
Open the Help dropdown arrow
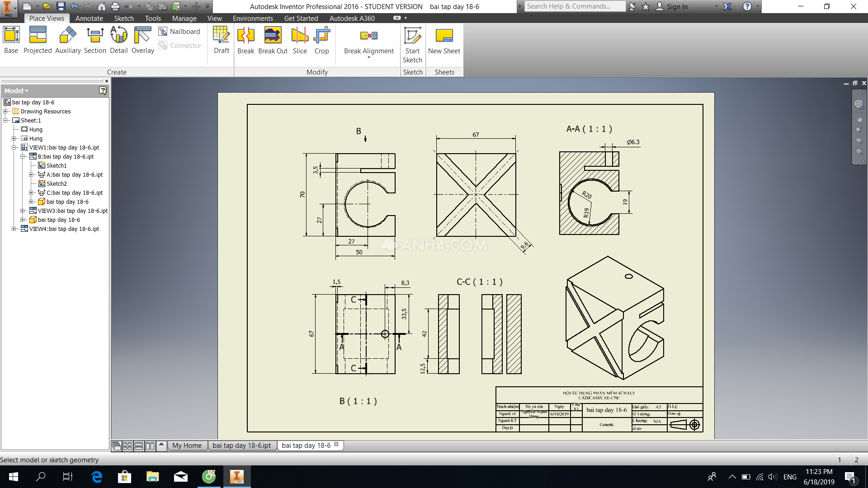point(758,6)
